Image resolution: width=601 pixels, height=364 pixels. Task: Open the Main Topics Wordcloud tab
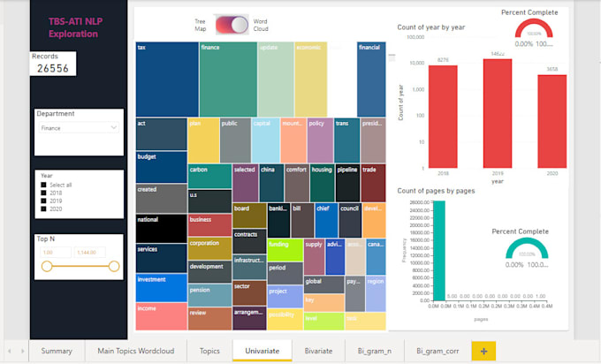[x=136, y=351]
